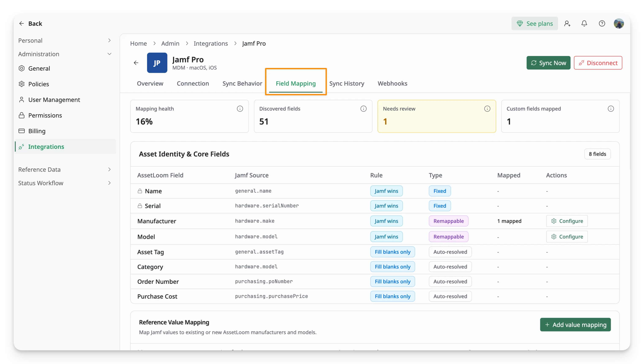
Task: Click the lock icon next to Name field
Action: point(140,191)
